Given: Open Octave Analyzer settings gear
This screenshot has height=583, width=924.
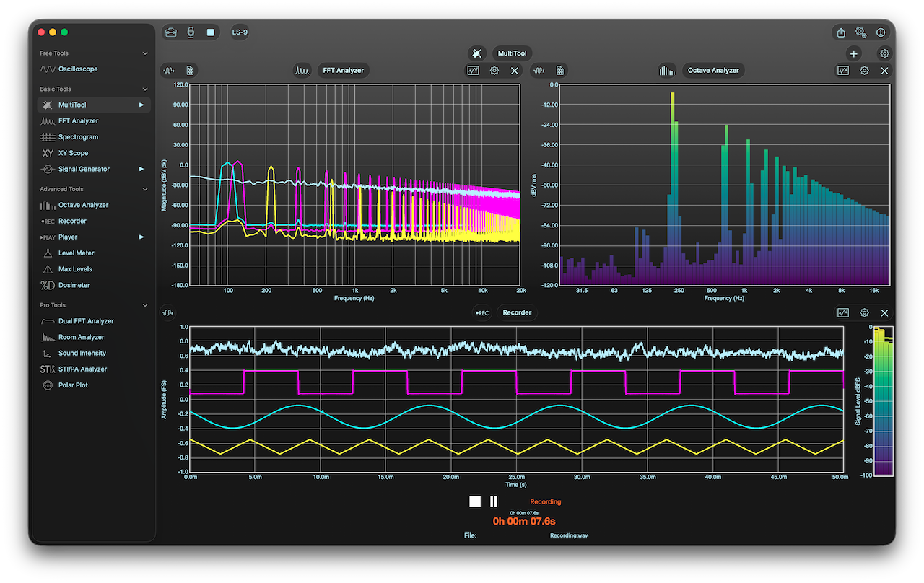Looking at the screenshot, I should (x=864, y=71).
